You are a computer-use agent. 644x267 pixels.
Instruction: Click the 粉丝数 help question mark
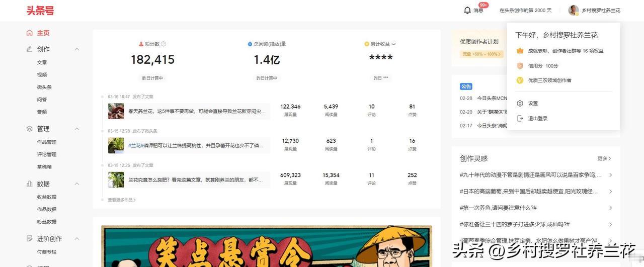pos(164,44)
